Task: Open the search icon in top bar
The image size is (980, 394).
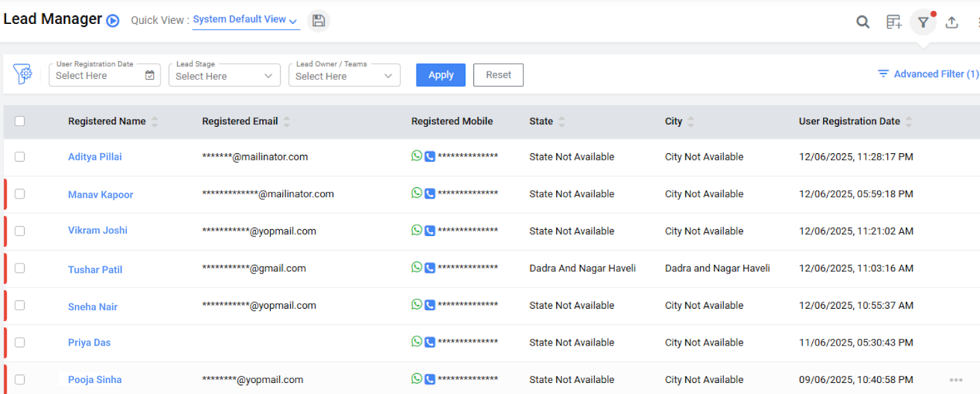Action: 862,23
